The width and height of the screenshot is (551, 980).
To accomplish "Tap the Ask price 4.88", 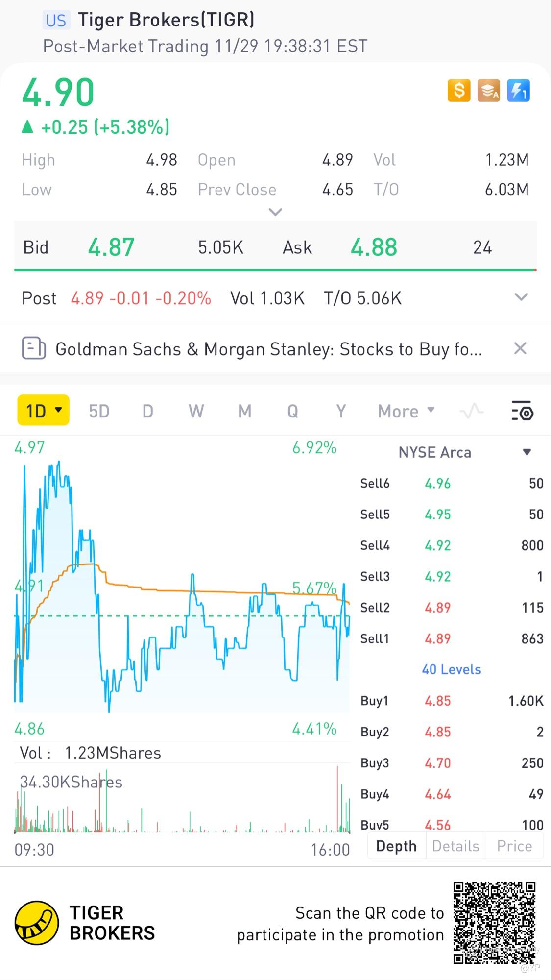I will click(374, 247).
